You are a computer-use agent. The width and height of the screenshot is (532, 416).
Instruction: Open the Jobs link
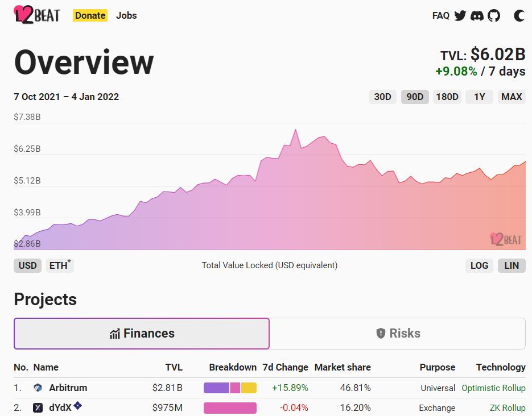[126, 15]
